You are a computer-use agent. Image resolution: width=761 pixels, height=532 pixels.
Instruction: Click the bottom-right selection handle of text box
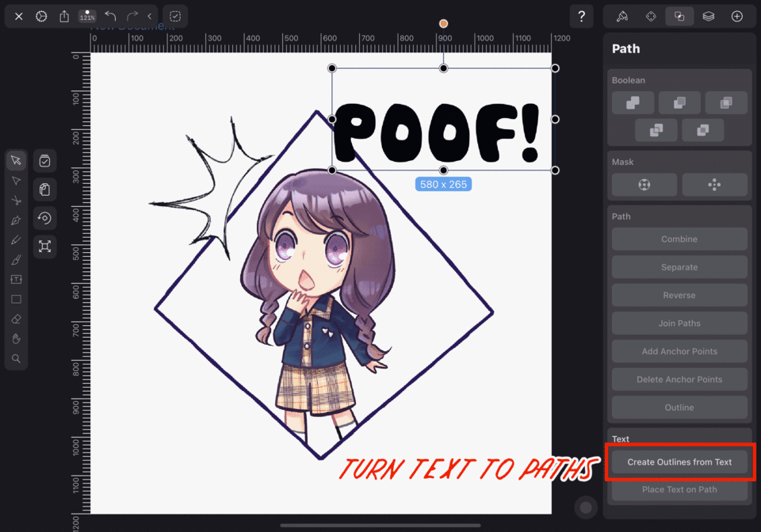(x=555, y=170)
